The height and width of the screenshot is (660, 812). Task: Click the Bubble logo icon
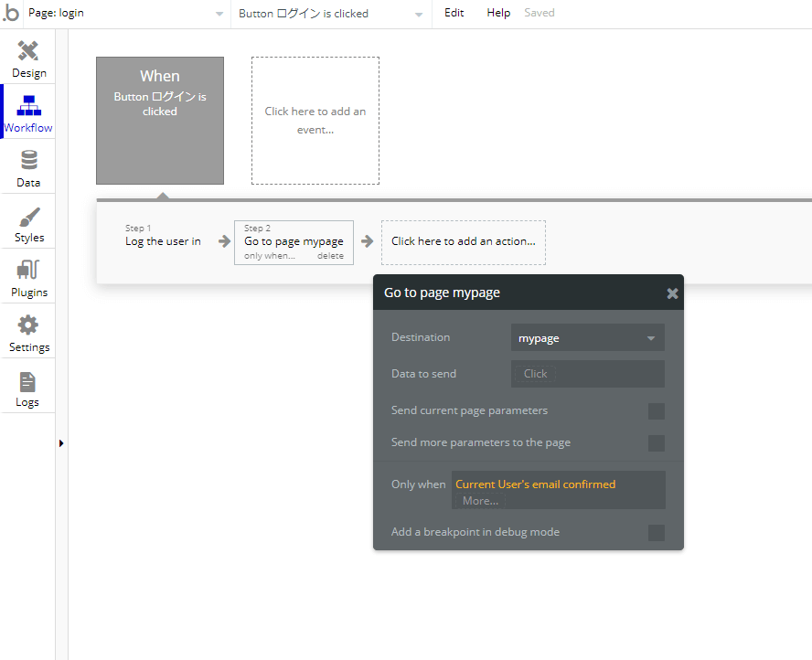coord(11,13)
